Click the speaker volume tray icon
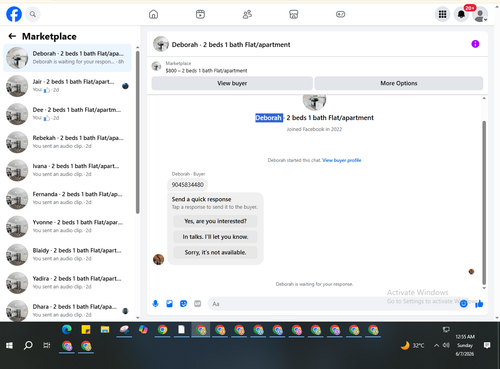500x369 pixels. click(x=446, y=345)
